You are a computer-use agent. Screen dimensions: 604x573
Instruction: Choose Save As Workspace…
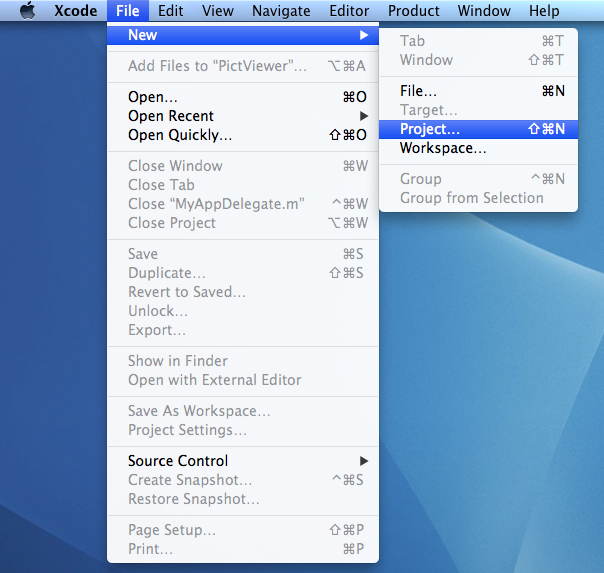243,411
